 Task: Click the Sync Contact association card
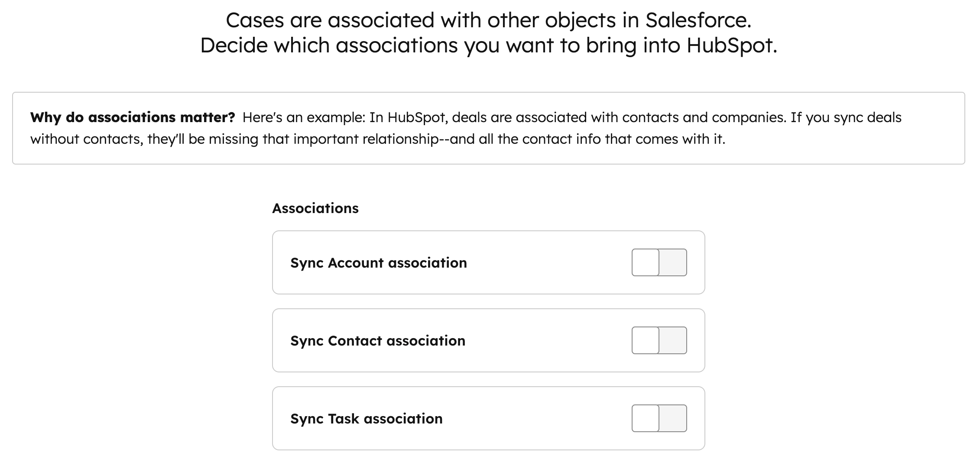tap(489, 340)
